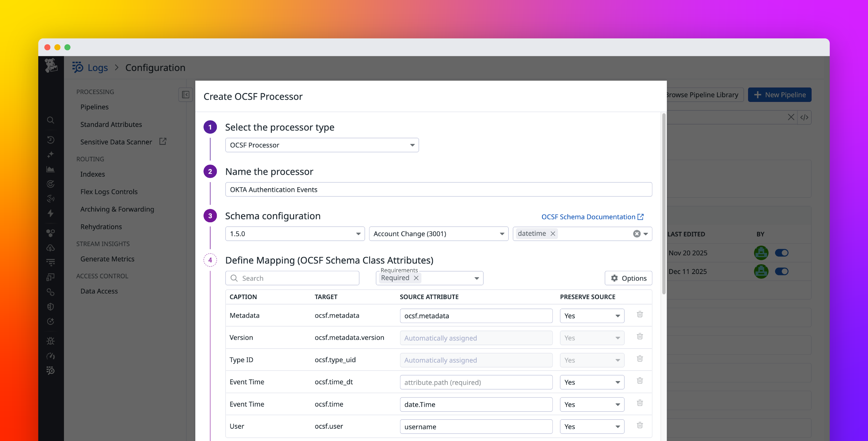The height and width of the screenshot is (441, 868).
Task: Open Cloud Cost Management via the dollar-cloud icon
Action: (50, 248)
